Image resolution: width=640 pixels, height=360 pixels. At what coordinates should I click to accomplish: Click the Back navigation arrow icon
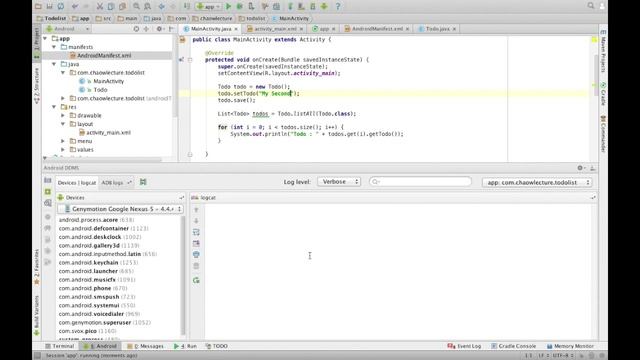coord(162,7)
